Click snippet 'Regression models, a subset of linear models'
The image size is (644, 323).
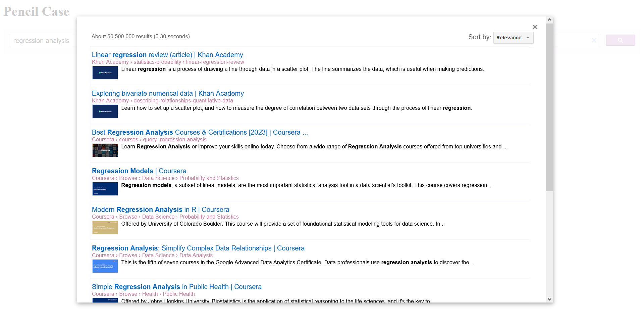coord(307,185)
